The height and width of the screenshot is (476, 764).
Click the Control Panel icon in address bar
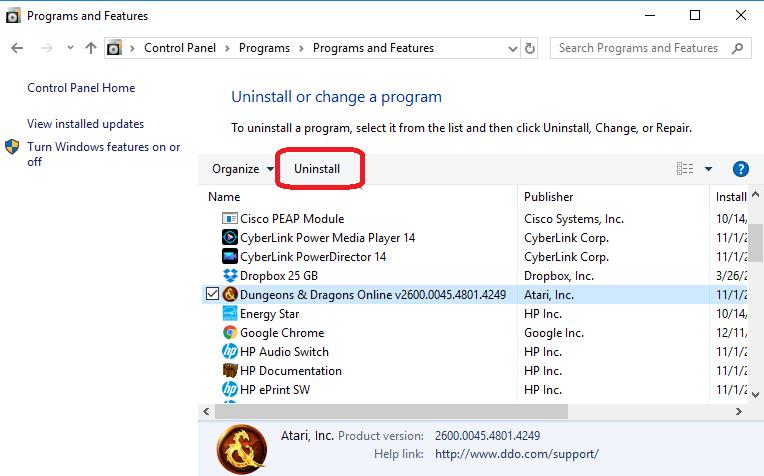point(114,48)
